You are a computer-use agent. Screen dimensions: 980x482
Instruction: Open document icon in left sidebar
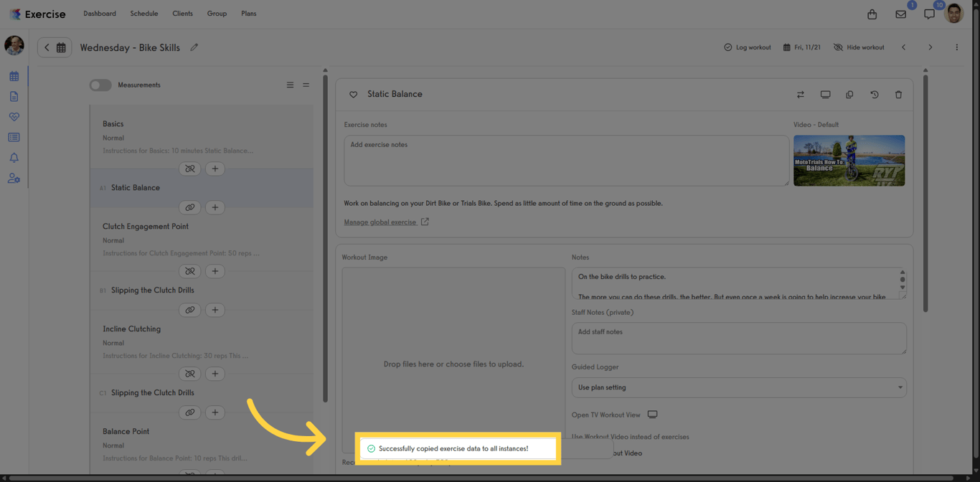click(14, 96)
